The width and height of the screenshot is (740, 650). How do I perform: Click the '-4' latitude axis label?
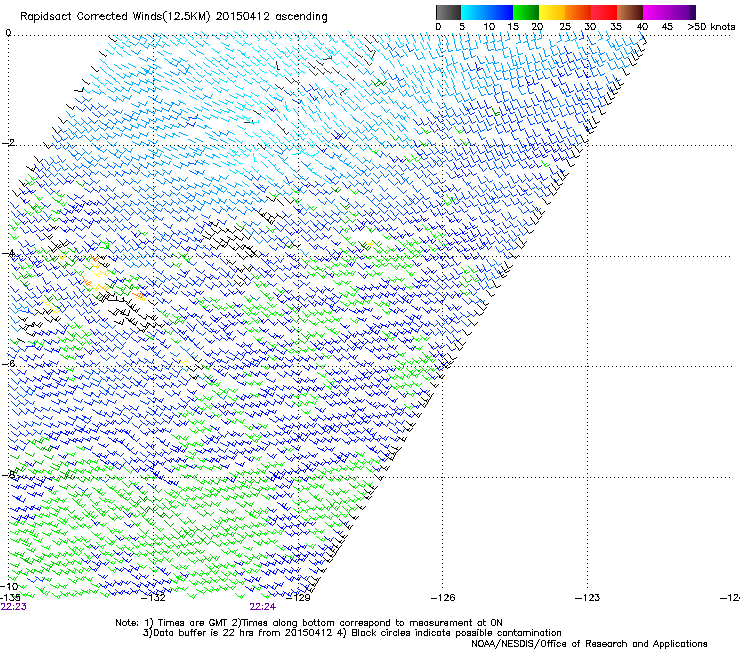click(8, 253)
